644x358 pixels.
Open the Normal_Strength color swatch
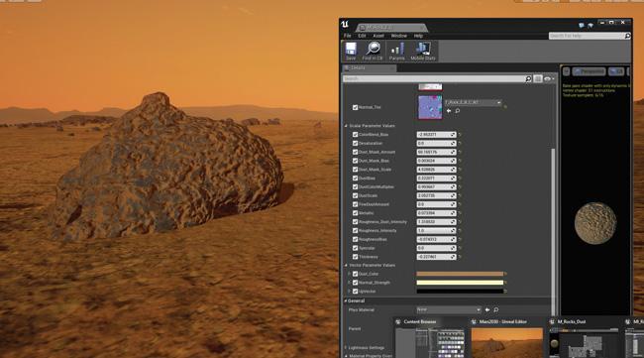click(460, 283)
